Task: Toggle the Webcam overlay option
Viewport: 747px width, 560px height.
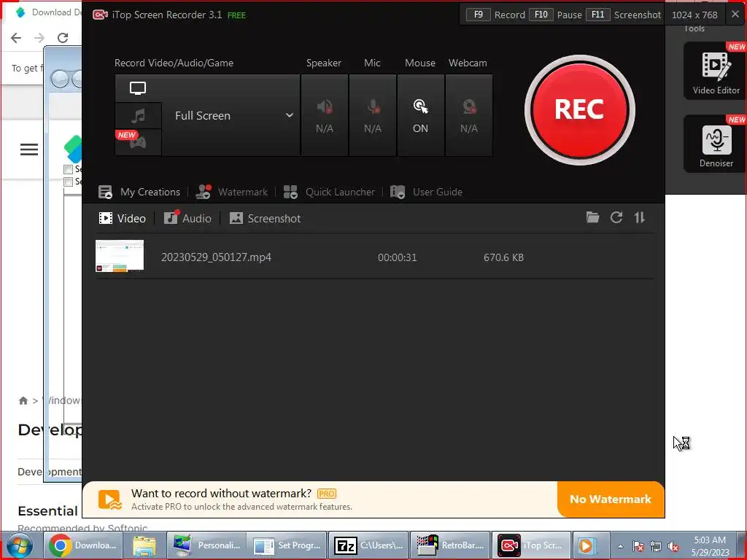Action: coord(469,115)
